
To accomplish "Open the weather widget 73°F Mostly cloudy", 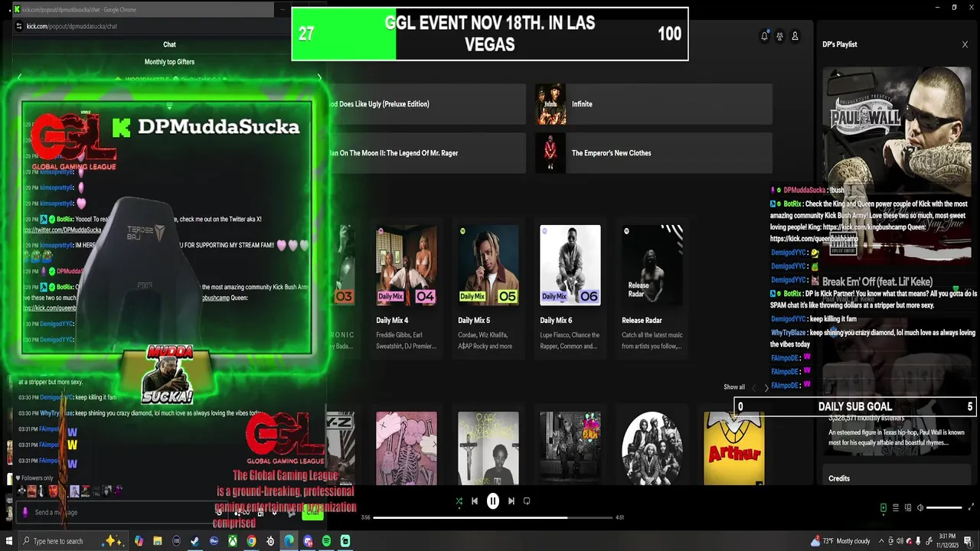I will tap(840, 541).
